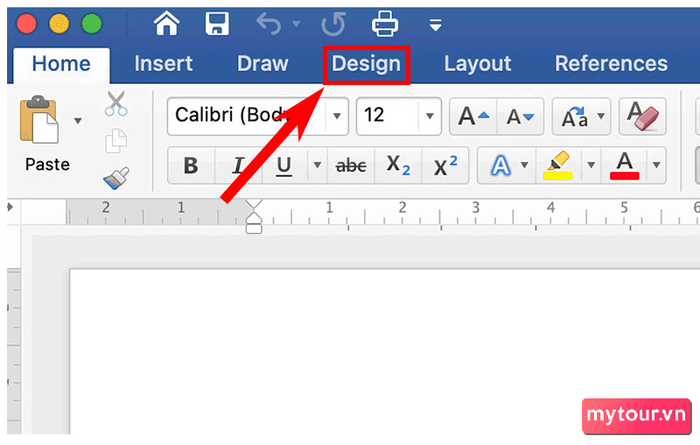The width and height of the screenshot is (700, 445).
Task: Click the font size 12 field
Action: click(x=388, y=116)
